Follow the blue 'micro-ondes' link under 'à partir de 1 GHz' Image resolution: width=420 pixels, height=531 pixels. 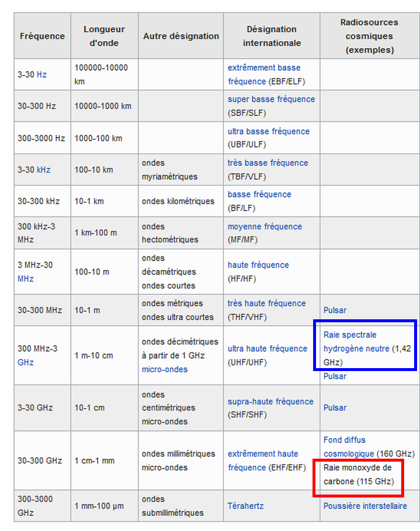[x=164, y=369]
